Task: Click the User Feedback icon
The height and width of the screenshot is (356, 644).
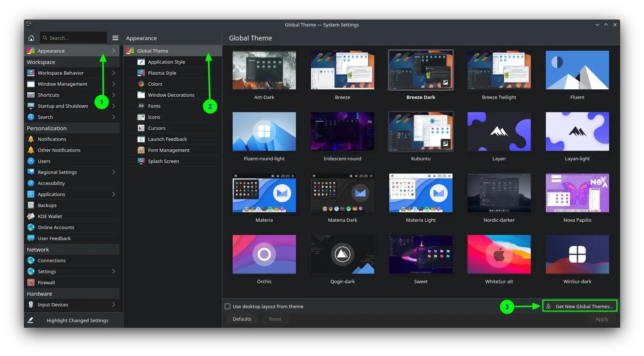Action: (31, 238)
